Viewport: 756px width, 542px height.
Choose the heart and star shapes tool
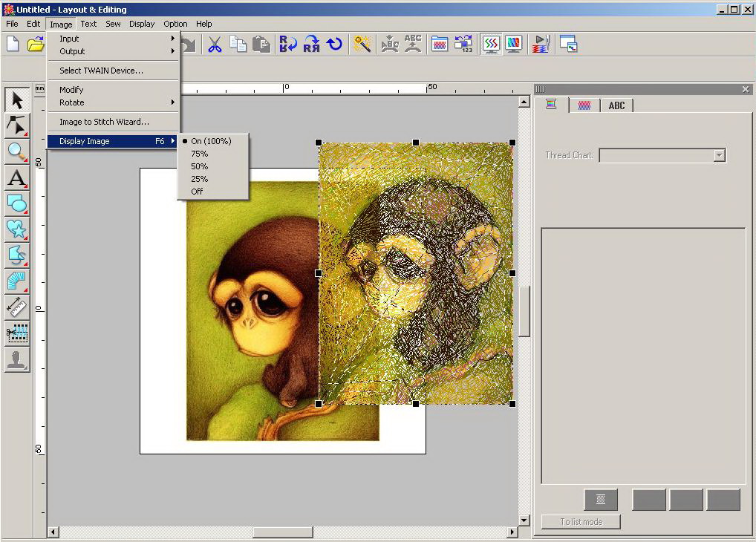(16, 229)
